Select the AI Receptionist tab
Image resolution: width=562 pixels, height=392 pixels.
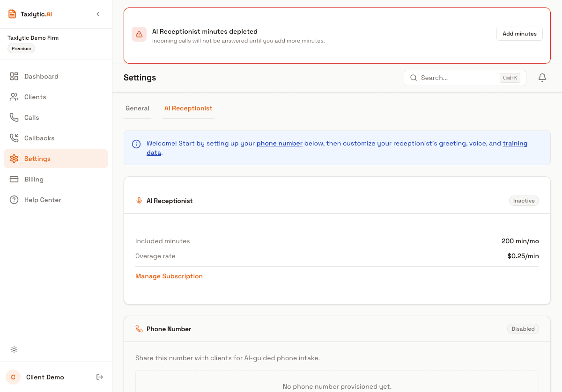[188, 108]
